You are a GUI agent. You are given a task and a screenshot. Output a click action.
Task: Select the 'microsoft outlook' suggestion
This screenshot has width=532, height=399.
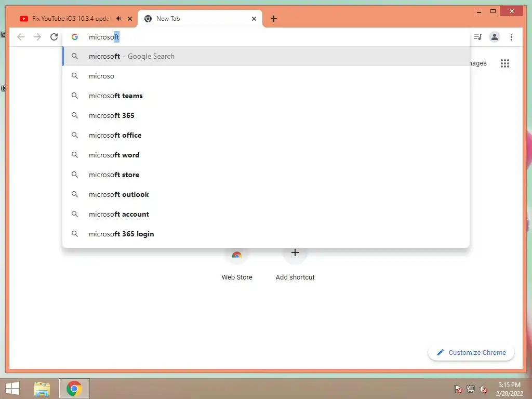(266, 194)
